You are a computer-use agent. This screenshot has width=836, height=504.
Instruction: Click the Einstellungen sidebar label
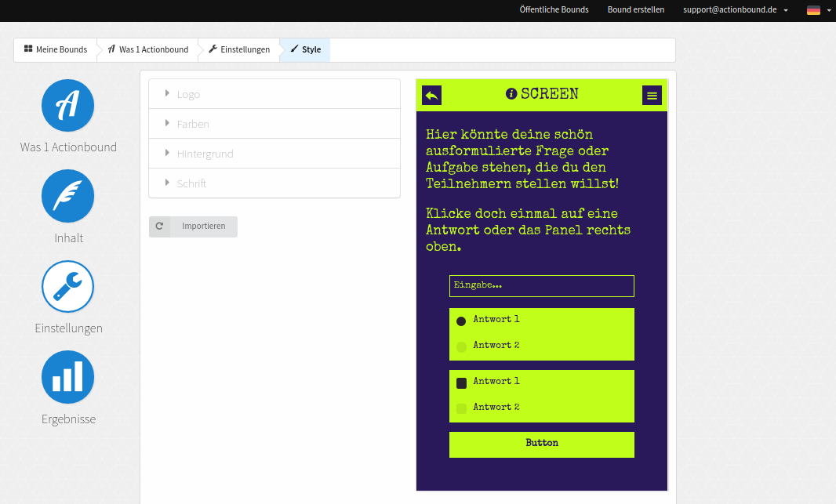pyautogui.click(x=69, y=328)
